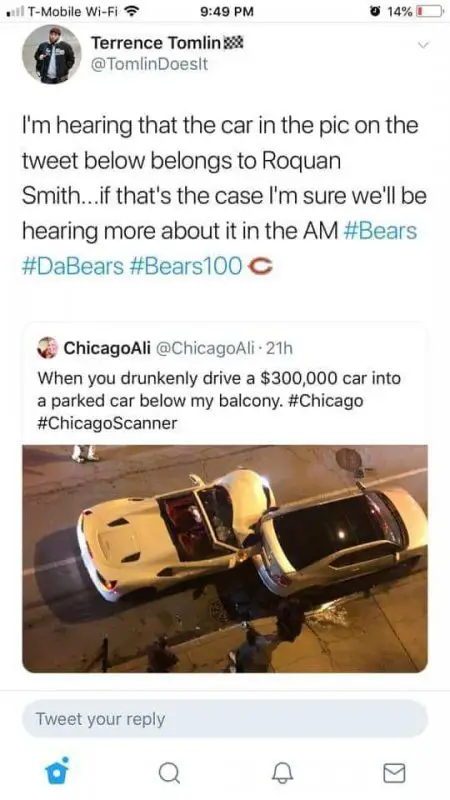The height and width of the screenshot is (800, 450).
Task: Expand the tweet options chevron
Action: click(x=423, y=45)
